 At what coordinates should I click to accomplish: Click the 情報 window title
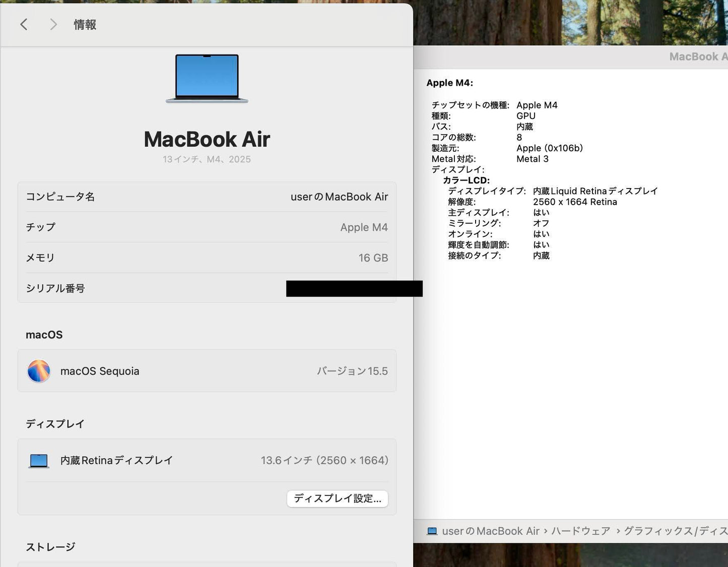coord(85,24)
